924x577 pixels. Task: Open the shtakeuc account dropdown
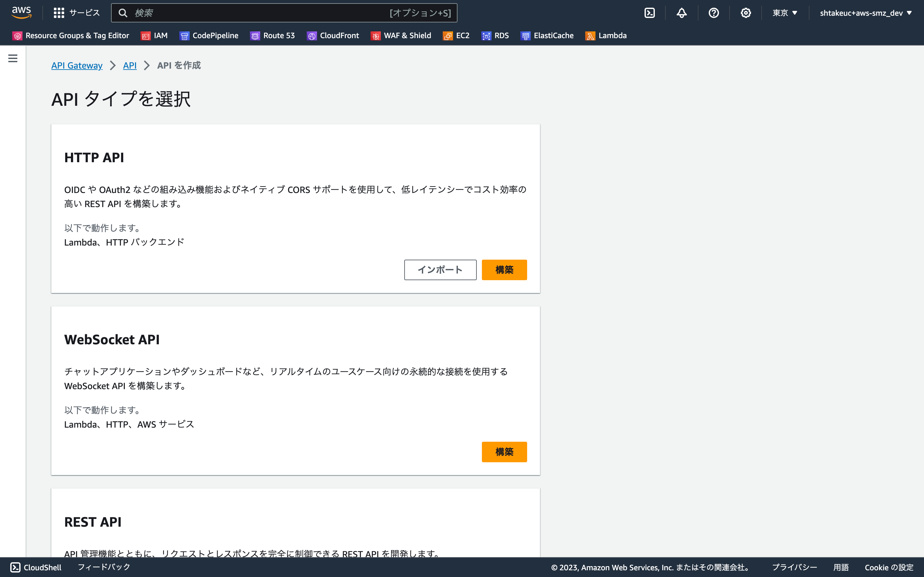865,13
